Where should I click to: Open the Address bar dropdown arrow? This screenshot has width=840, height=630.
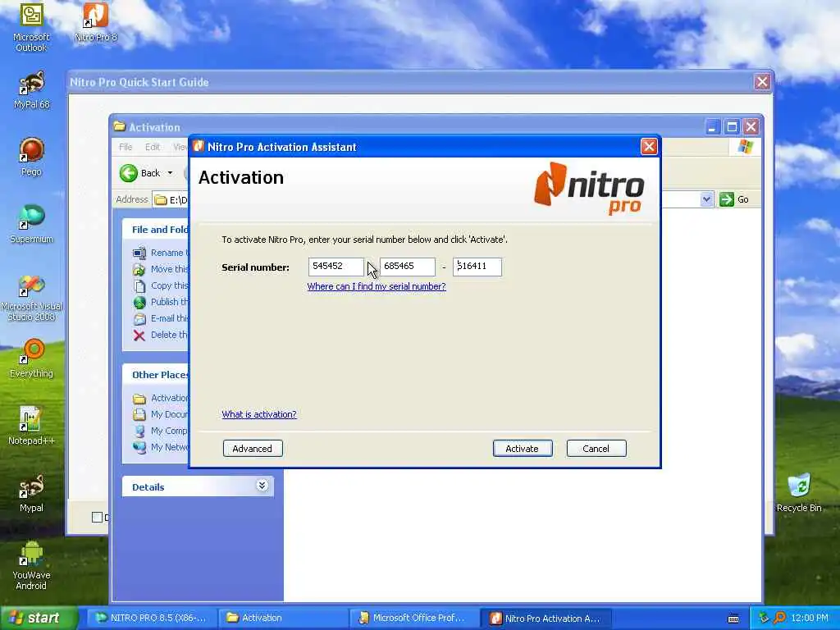[x=706, y=200]
